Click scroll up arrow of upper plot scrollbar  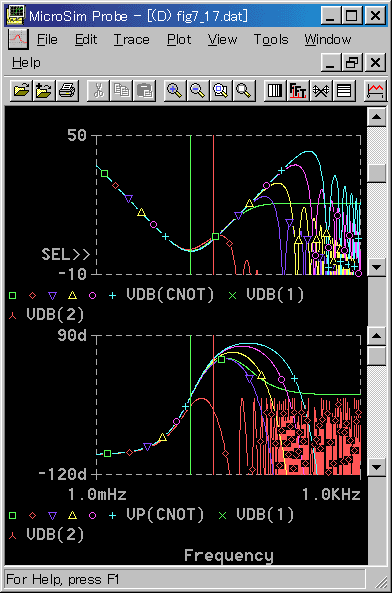click(377, 117)
